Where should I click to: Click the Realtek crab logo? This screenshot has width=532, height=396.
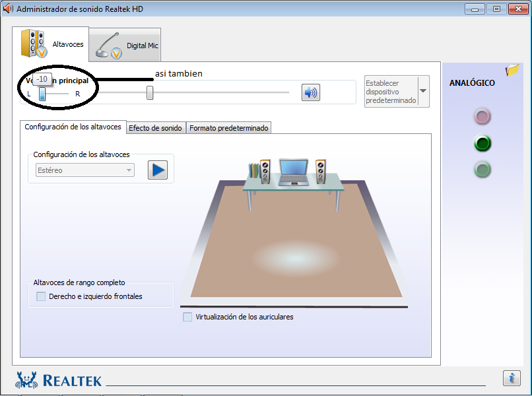pos(26,380)
